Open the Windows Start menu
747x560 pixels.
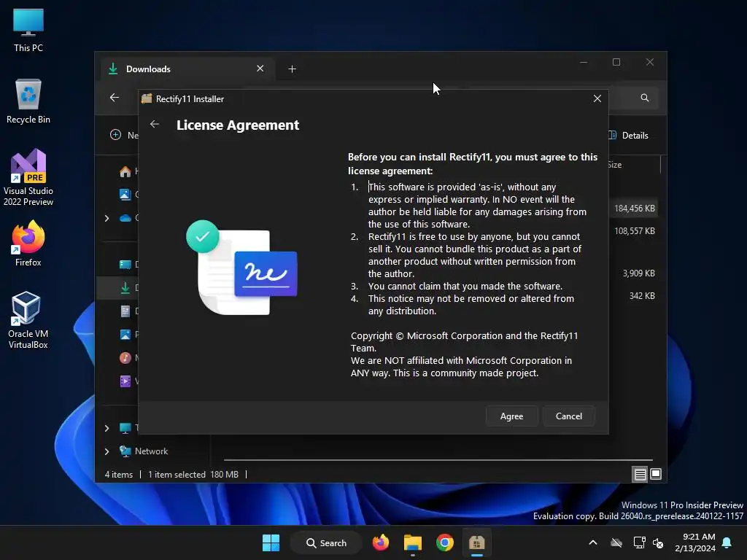point(271,542)
